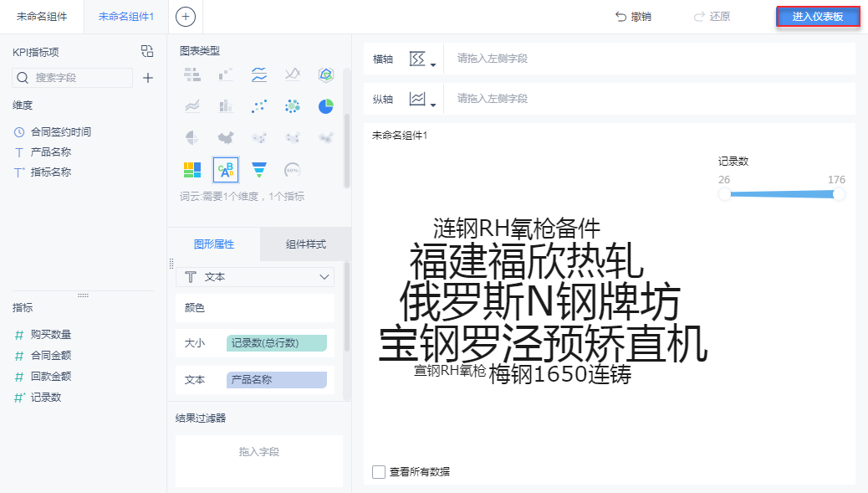Open the 横轴 axis type dropdown

tap(422, 59)
